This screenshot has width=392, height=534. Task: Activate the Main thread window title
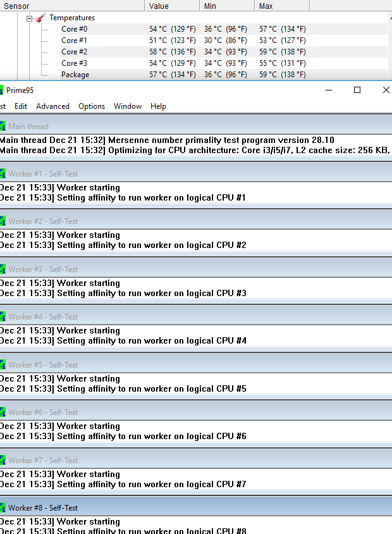[x=196, y=127]
